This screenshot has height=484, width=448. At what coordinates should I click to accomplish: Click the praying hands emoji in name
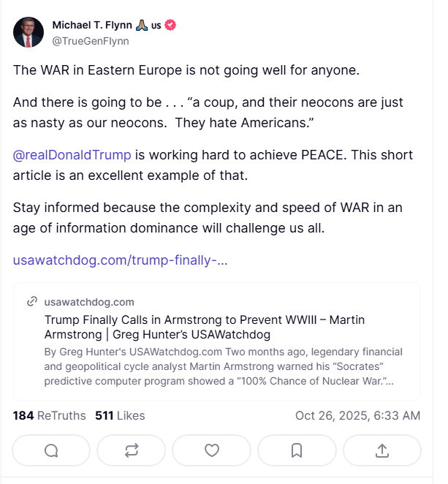(141, 26)
